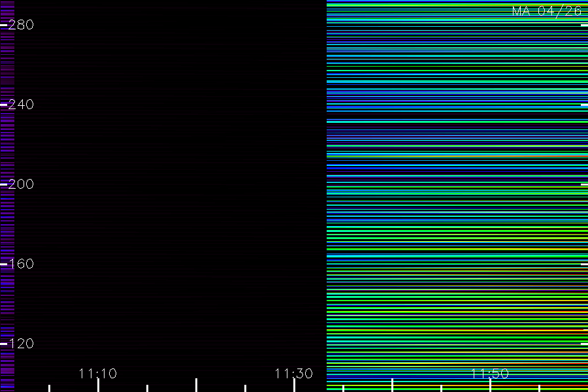Click the 160 frequency axis label
This screenshot has height=392, width=588.
21,264
